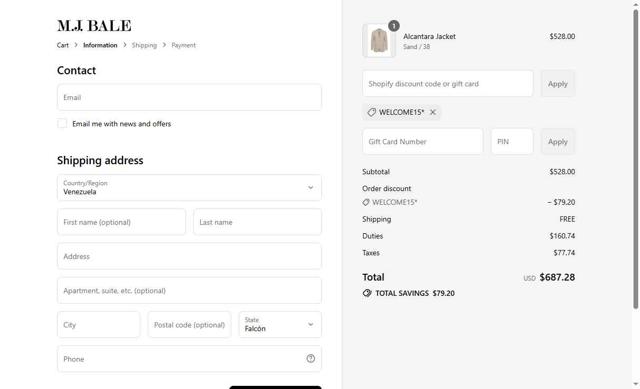Apply the gift card number
Image resolution: width=640 pixels, height=389 pixels.
(x=558, y=142)
